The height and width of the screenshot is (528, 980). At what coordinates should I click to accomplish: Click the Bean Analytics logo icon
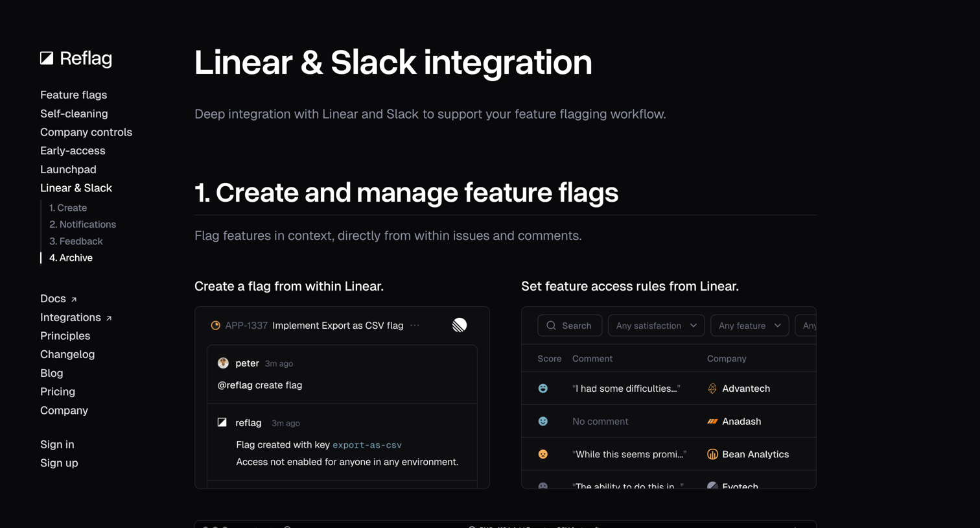coord(712,455)
